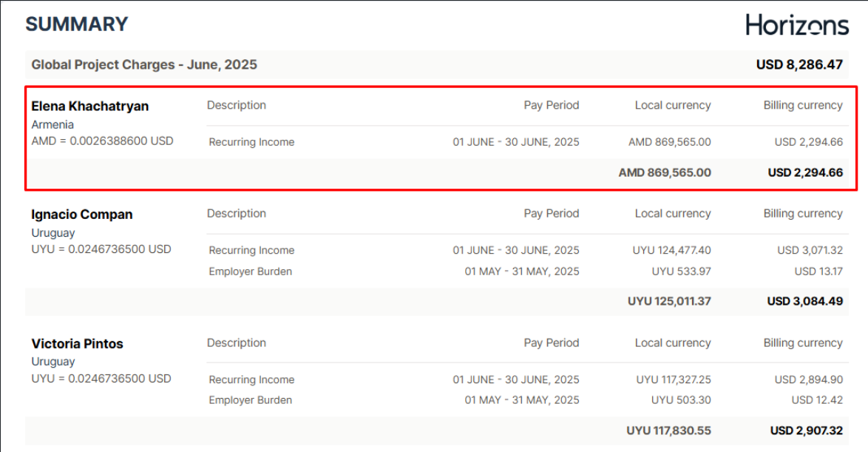The width and height of the screenshot is (868, 452).
Task: Open Ignacio Compan's name entry
Action: tap(81, 215)
